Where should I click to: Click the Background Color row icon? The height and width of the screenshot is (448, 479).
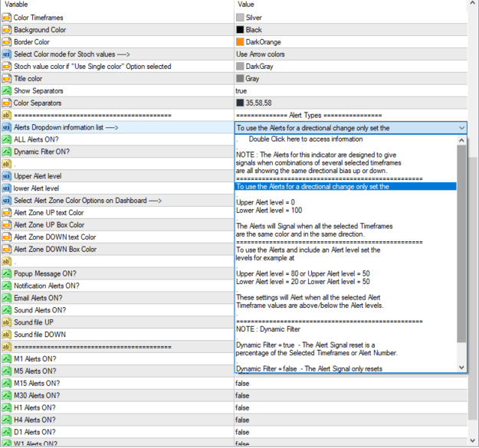tap(6, 30)
